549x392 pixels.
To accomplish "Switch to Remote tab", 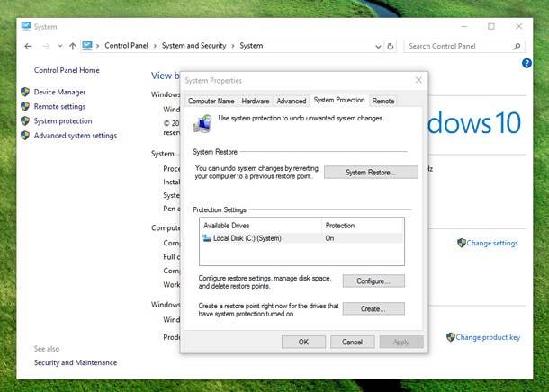I will pos(383,101).
